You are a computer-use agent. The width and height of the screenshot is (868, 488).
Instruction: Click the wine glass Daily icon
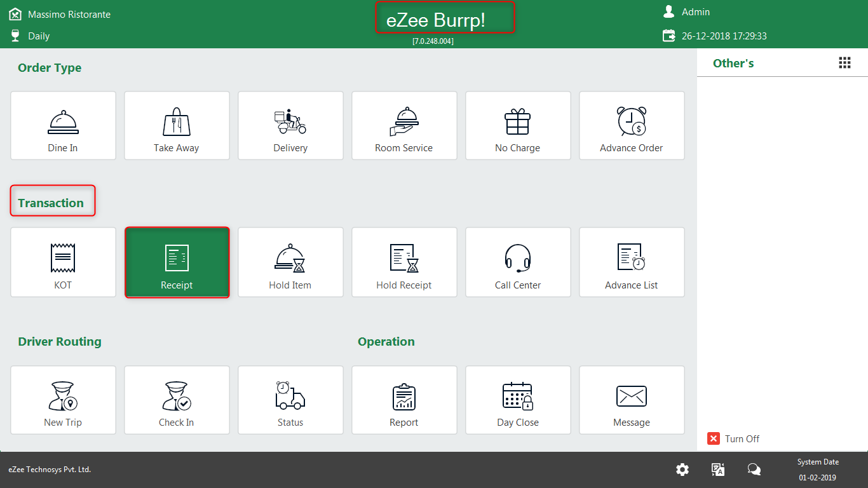pos(15,36)
